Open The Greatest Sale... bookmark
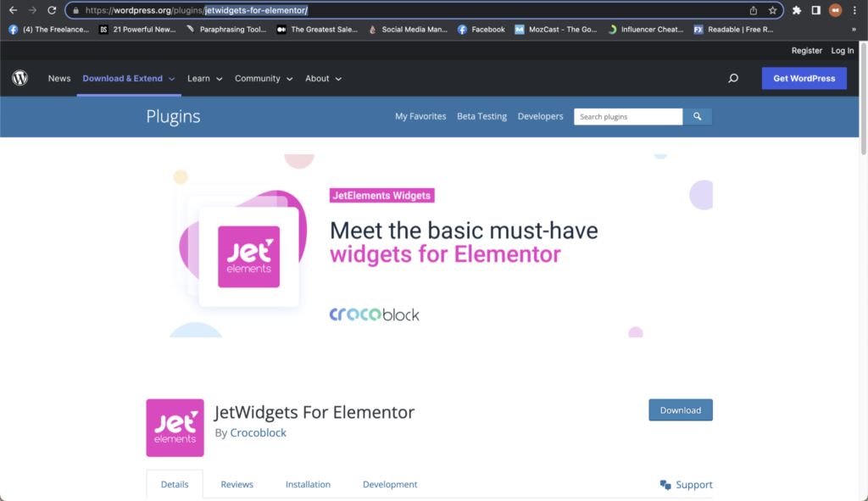The image size is (868, 501). [317, 30]
